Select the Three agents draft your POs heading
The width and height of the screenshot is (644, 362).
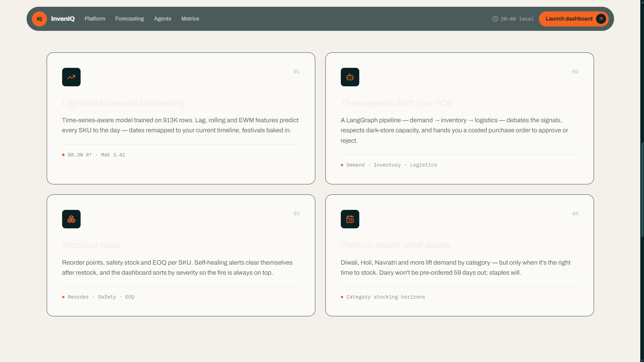(397, 103)
